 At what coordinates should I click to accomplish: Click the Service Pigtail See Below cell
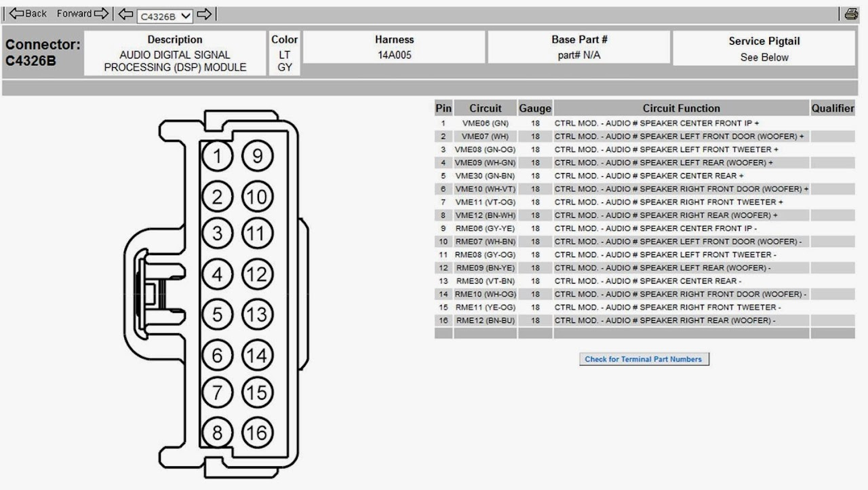click(x=764, y=48)
